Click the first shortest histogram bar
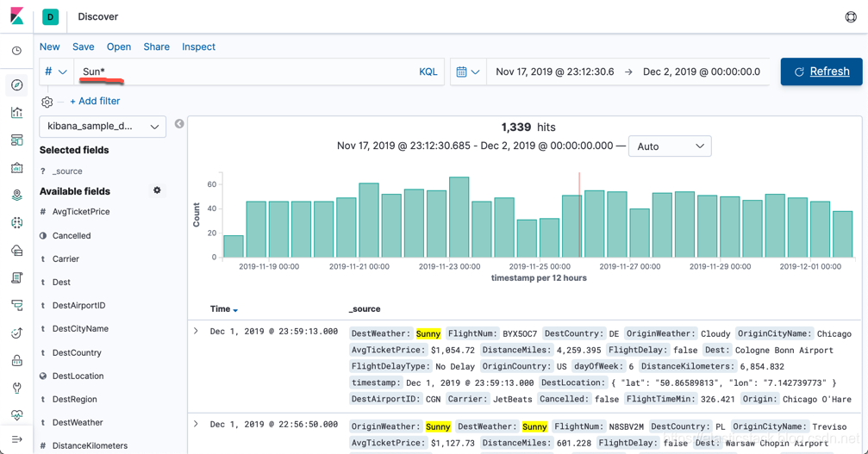This screenshot has width=868, height=454. (234, 246)
